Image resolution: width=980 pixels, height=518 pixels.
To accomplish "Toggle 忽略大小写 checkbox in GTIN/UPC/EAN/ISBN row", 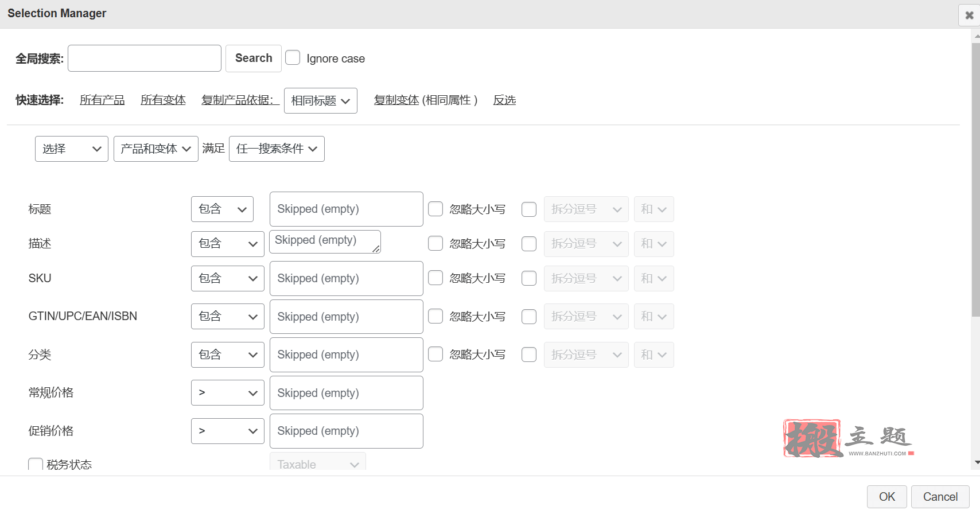I will pos(435,316).
